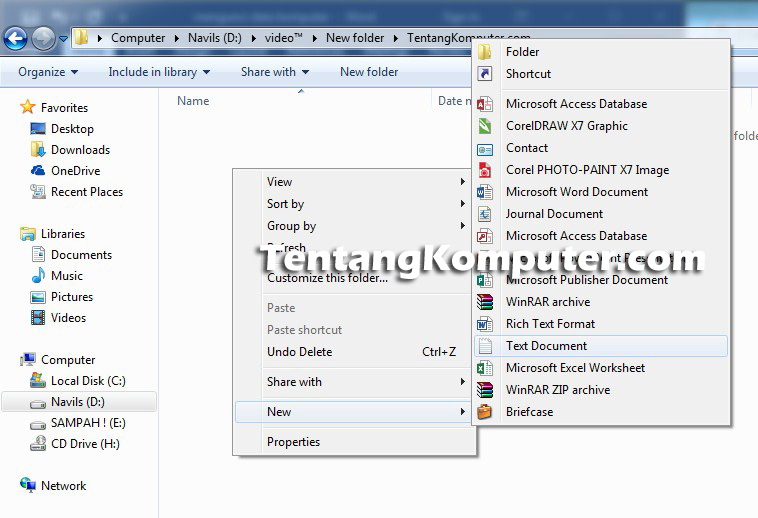The image size is (758, 518).
Task: Sort by Name column header
Action: 193,101
